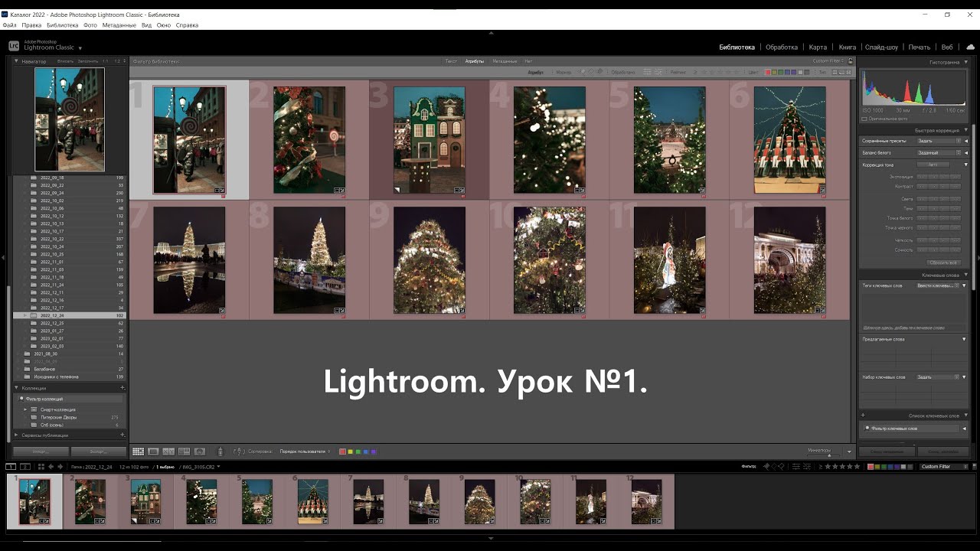
Task: Filter by red color label in Attribute bar
Action: (x=768, y=72)
